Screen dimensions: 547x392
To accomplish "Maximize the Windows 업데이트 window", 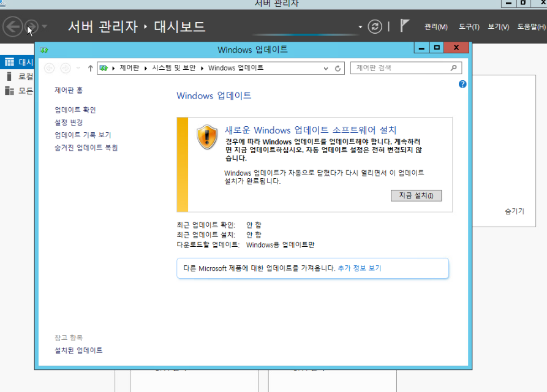I will pyautogui.click(x=437, y=48).
